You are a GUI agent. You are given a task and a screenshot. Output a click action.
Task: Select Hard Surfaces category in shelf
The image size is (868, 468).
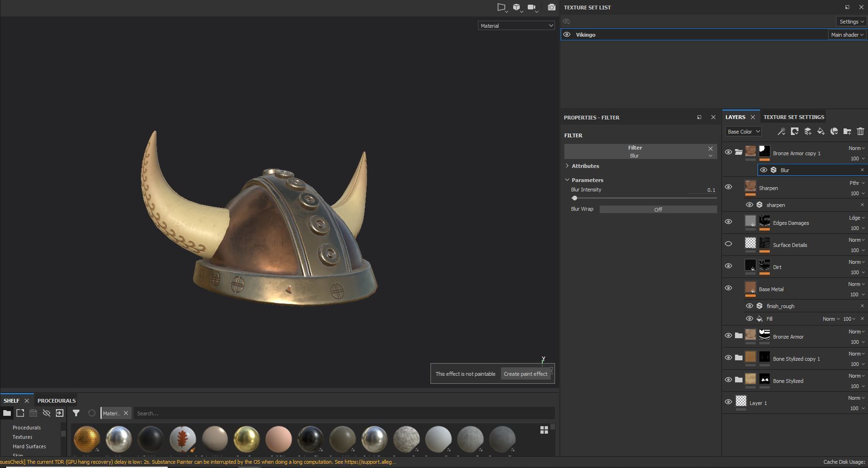click(x=29, y=446)
